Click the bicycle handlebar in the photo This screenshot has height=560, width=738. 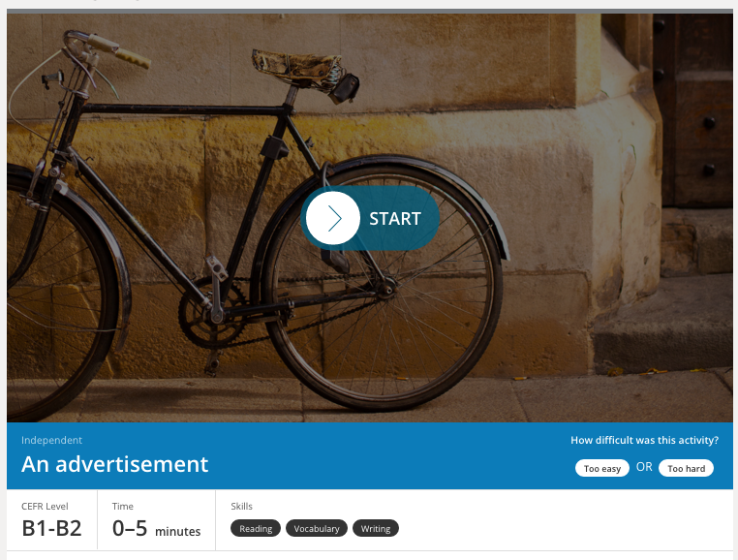(108, 47)
